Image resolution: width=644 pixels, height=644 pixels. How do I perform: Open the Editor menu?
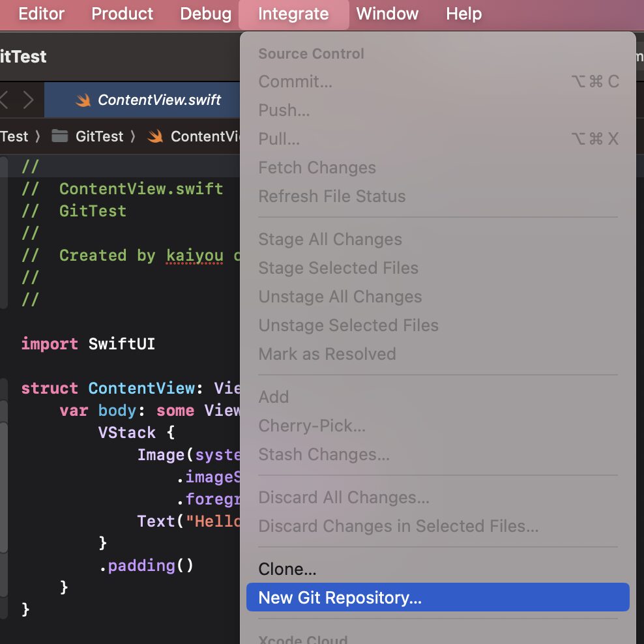point(40,14)
